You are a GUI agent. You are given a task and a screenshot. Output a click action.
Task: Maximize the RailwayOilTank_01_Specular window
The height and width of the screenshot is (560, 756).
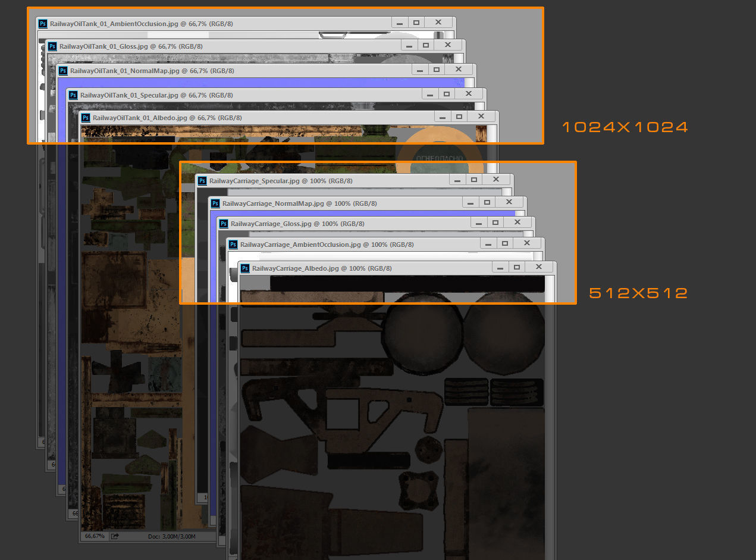point(447,93)
